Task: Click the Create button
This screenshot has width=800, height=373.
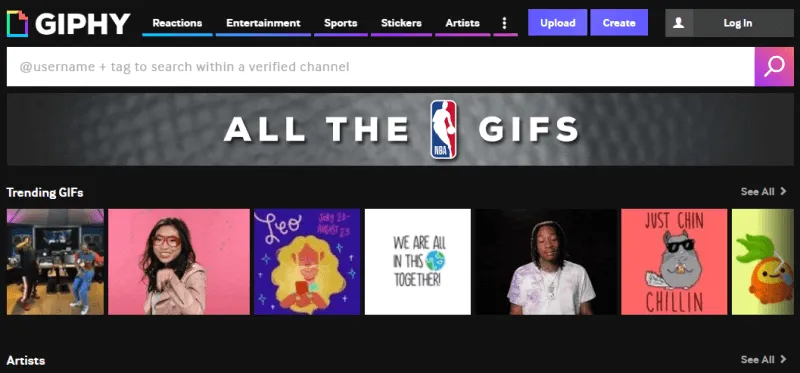Action: tap(619, 23)
